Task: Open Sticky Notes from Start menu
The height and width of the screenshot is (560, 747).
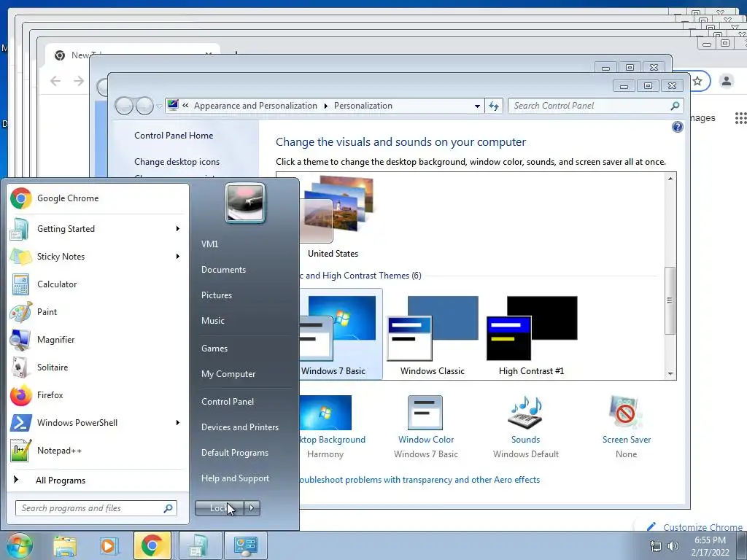Action: pos(98,256)
